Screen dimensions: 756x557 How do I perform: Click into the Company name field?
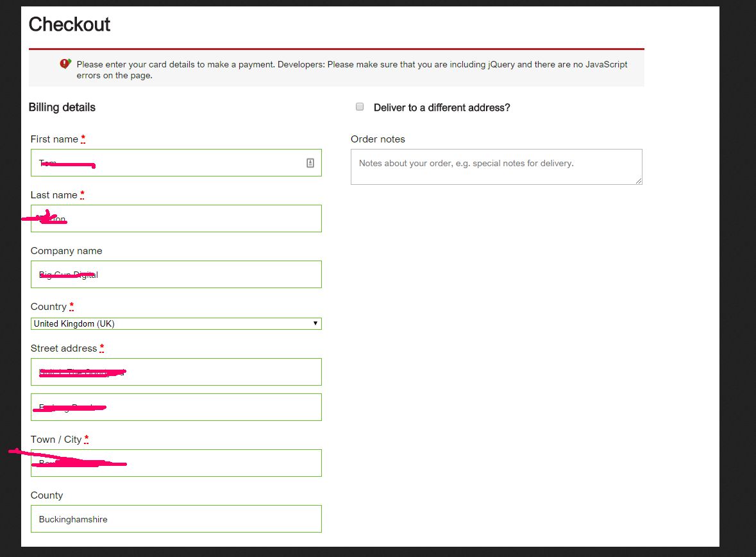[x=176, y=274]
